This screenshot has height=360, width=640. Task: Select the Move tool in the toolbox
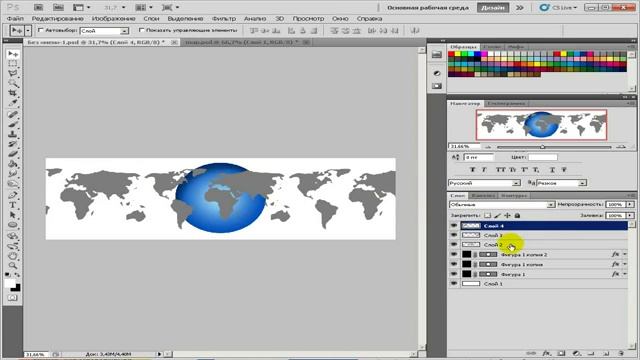[x=13, y=54]
